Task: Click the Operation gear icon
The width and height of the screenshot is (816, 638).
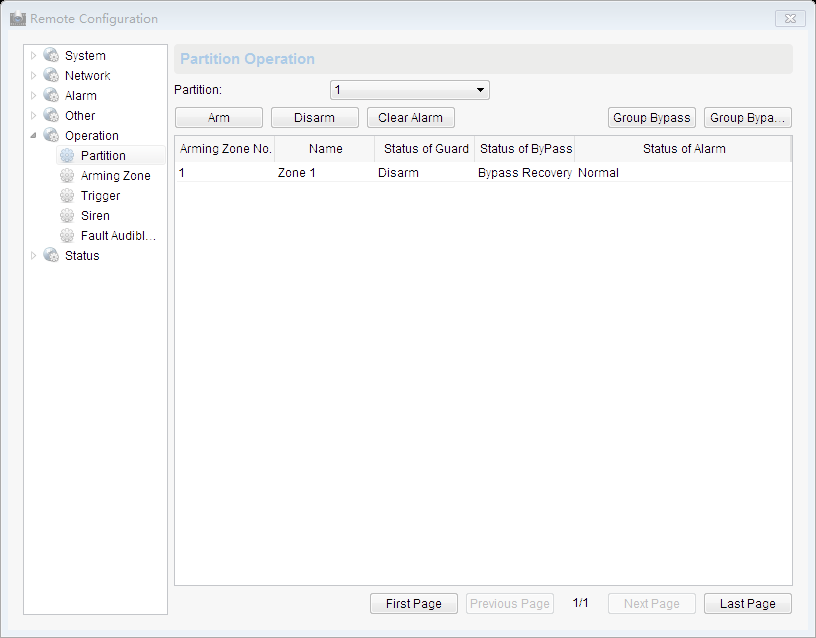Action: click(x=51, y=135)
